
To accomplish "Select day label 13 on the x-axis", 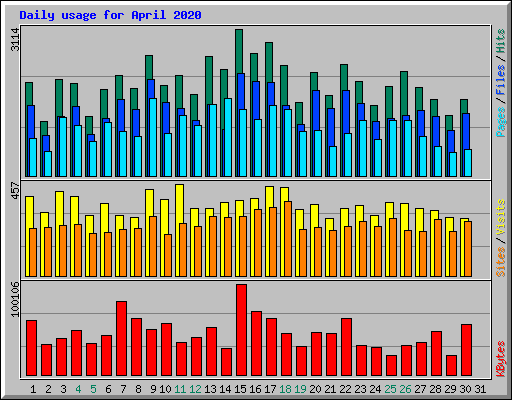I will pos(210,389).
